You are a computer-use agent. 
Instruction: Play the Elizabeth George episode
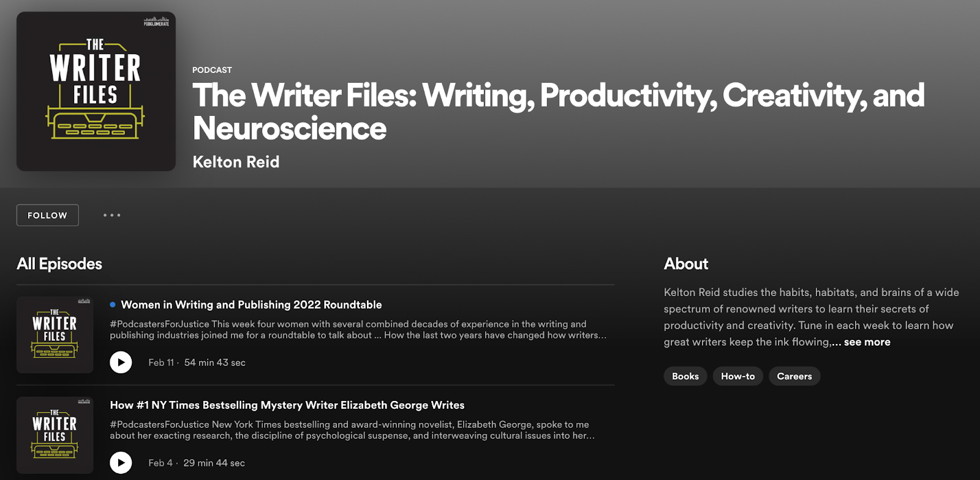(x=121, y=463)
